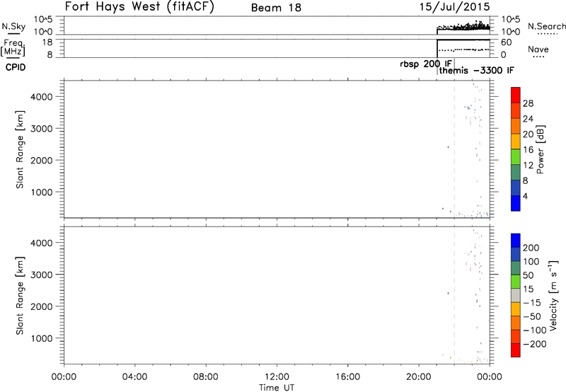Click the 'N.Sky' axis label

click(x=13, y=26)
